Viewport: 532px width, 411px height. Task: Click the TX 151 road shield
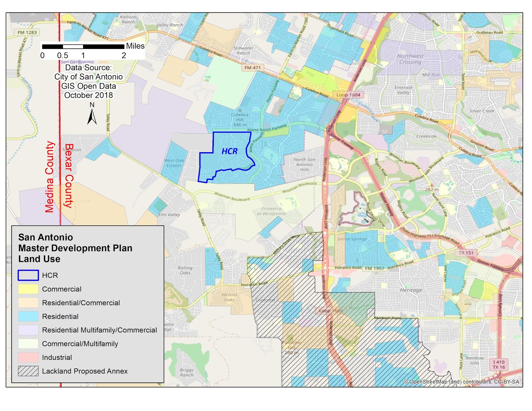[x=466, y=253]
